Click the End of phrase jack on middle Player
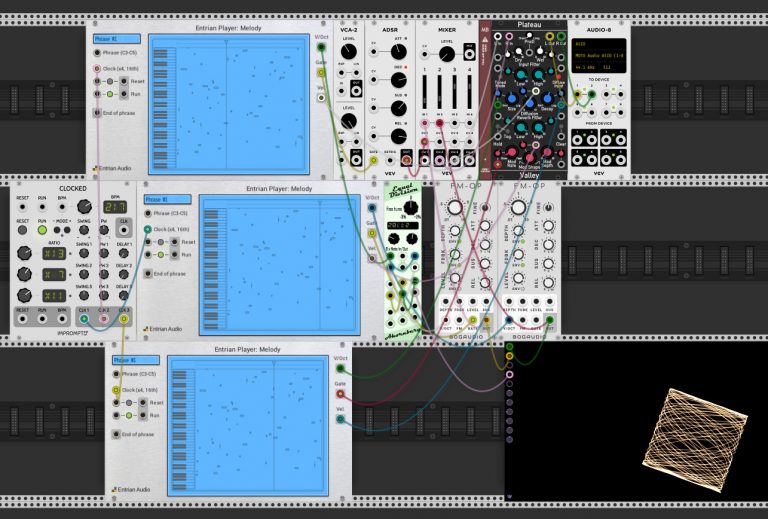 coord(148,274)
